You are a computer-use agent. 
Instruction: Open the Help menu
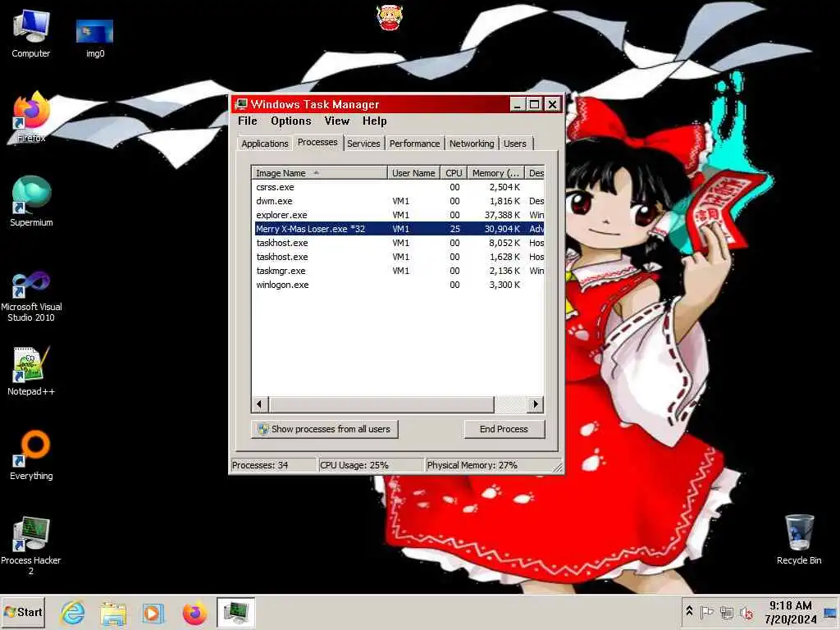(374, 121)
